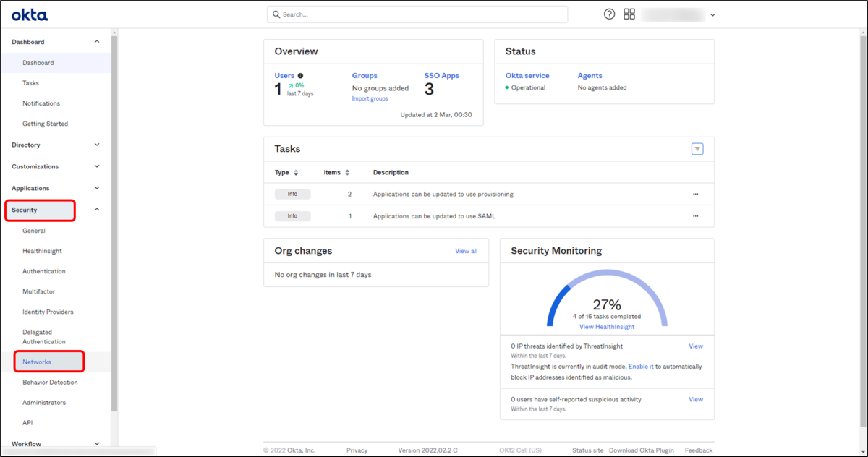Click the Status site footer link

coord(587,450)
